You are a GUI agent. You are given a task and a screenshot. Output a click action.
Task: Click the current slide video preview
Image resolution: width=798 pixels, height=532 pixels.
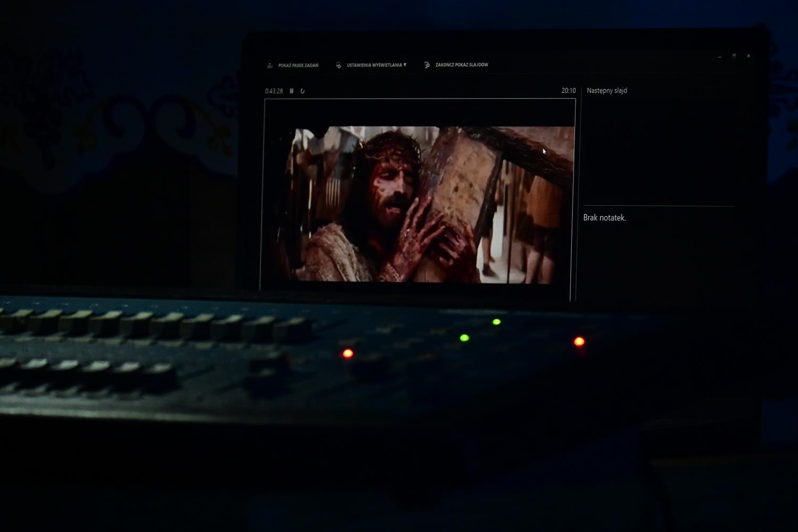coord(420,202)
